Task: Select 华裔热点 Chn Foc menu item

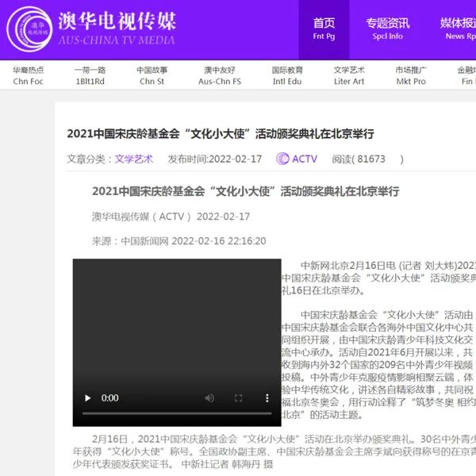Action: tap(28, 75)
